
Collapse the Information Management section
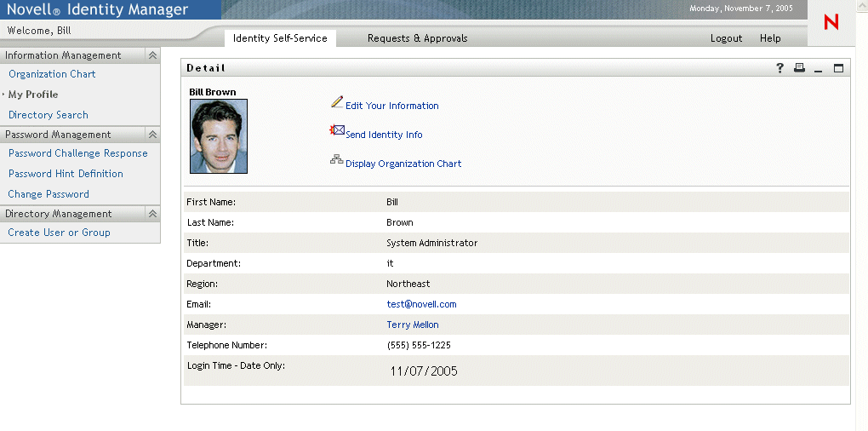coord(152,55)
